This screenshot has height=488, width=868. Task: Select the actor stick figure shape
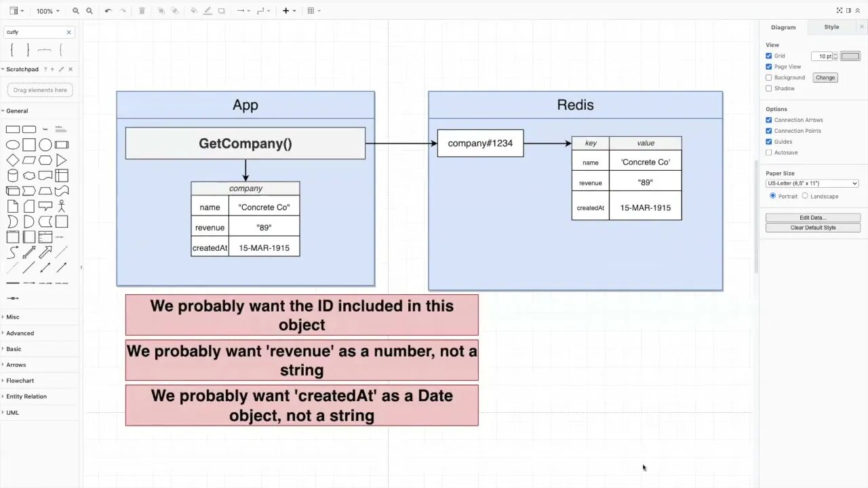(x=62, y=206)
